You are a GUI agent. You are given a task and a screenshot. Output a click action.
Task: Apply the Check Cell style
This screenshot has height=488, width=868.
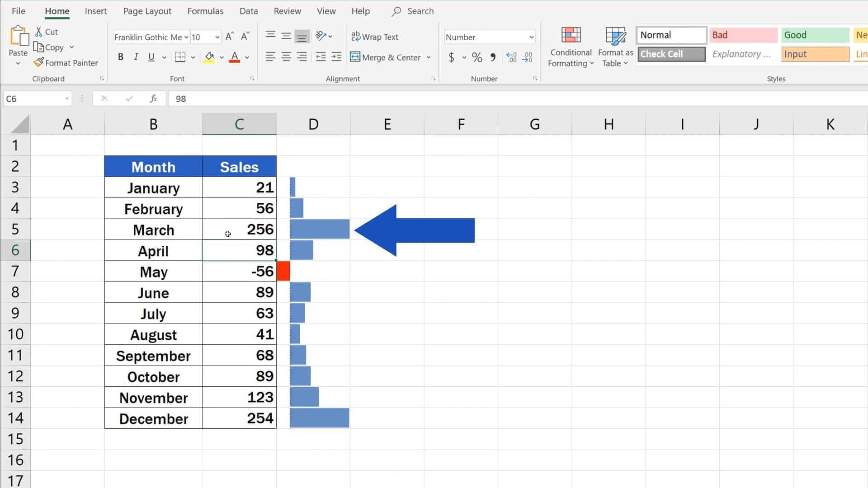pos(671,54)
